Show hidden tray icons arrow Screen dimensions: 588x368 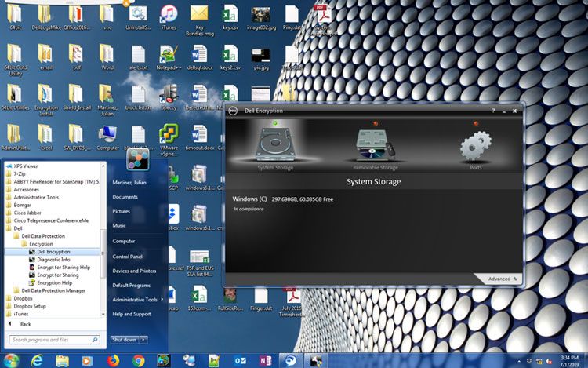click(x=519, y=361)
